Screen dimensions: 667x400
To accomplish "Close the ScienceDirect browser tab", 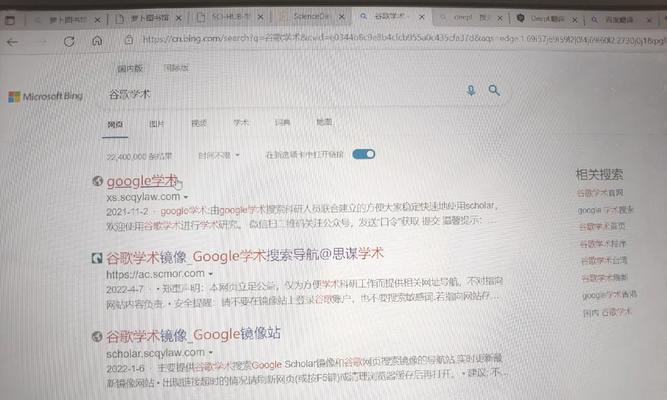I will point(342,17).
